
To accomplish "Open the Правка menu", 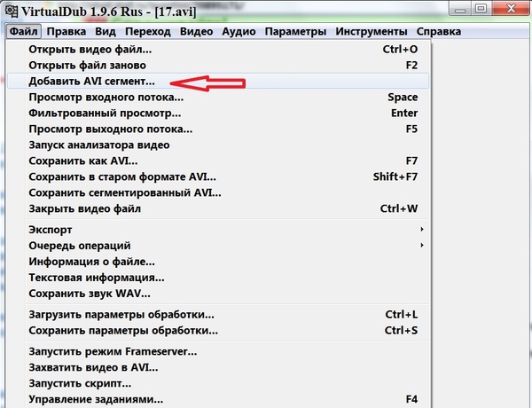I will click(66, 32).
